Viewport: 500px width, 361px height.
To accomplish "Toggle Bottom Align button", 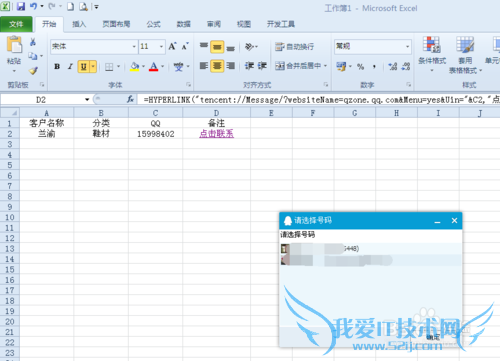I will [230, 47].
